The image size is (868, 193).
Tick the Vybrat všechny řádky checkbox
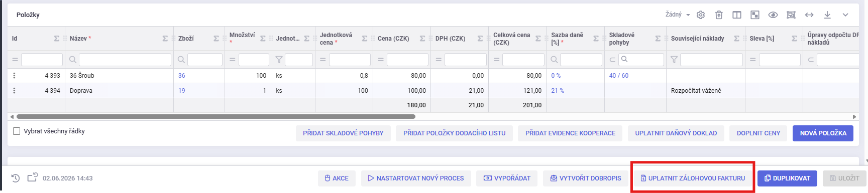point(17,131)
